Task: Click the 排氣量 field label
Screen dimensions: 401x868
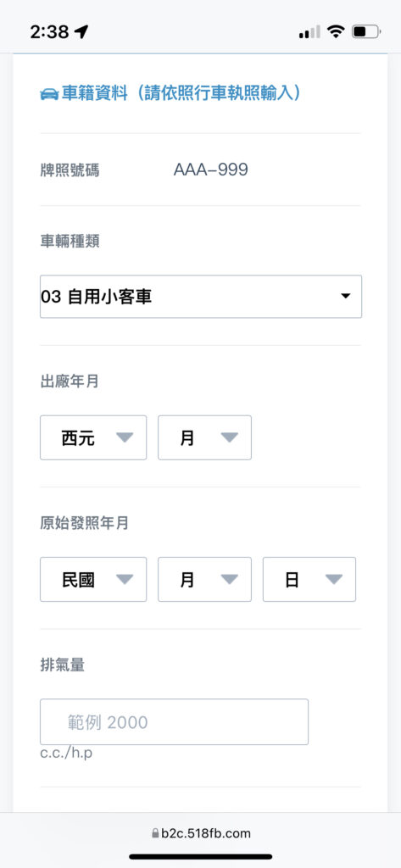Action: pos(62,665)
